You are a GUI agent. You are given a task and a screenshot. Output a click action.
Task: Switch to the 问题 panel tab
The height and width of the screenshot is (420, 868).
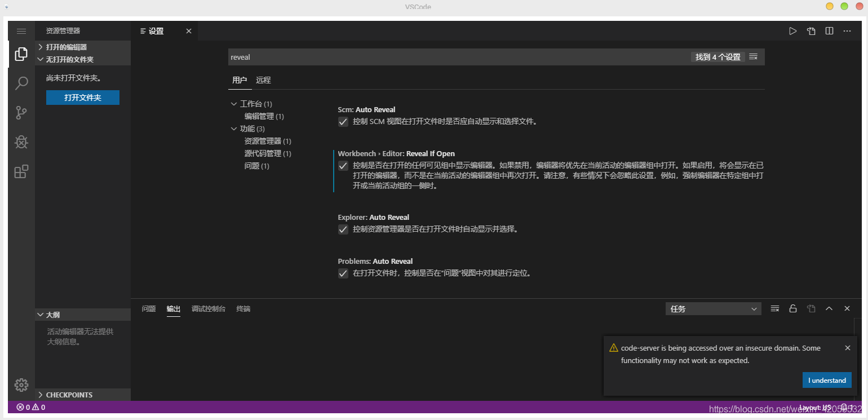coord(149,309)
